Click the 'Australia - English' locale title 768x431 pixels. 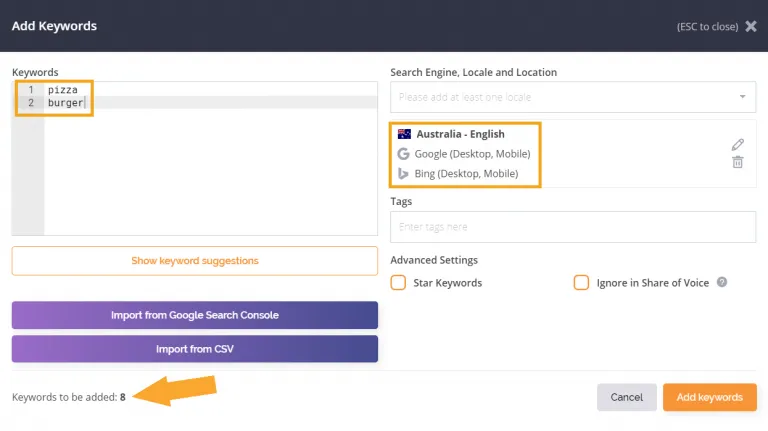[460, 134]
